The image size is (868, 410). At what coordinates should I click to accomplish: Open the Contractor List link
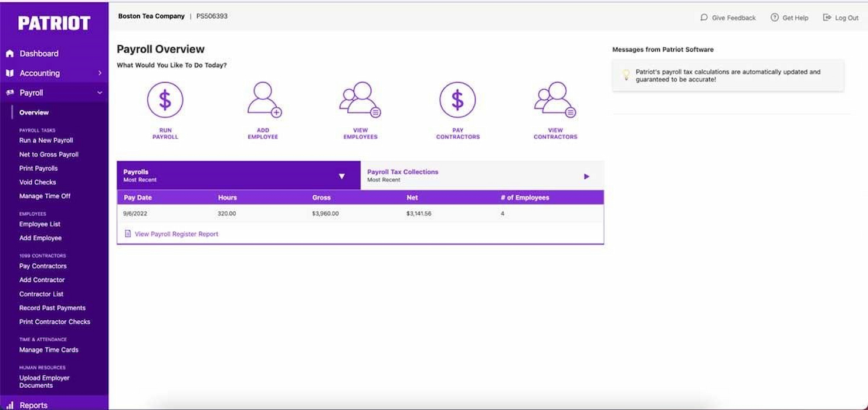(41, 294)
